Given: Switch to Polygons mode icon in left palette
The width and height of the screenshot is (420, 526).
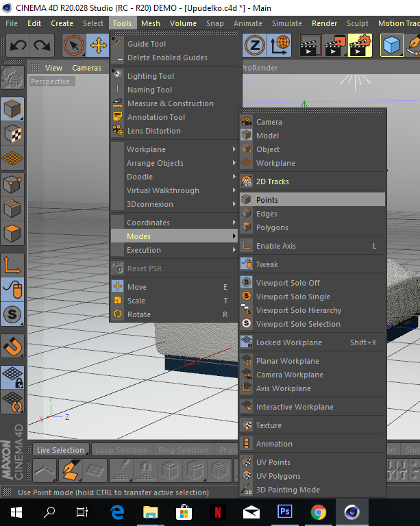Looking at the screenshot, I should 12,234.
